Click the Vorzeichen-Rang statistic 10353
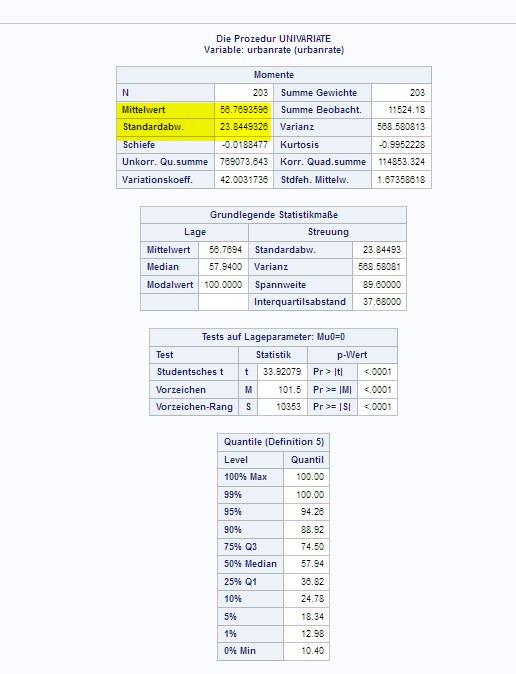The image size is (516, 674). tap(289, 407)
